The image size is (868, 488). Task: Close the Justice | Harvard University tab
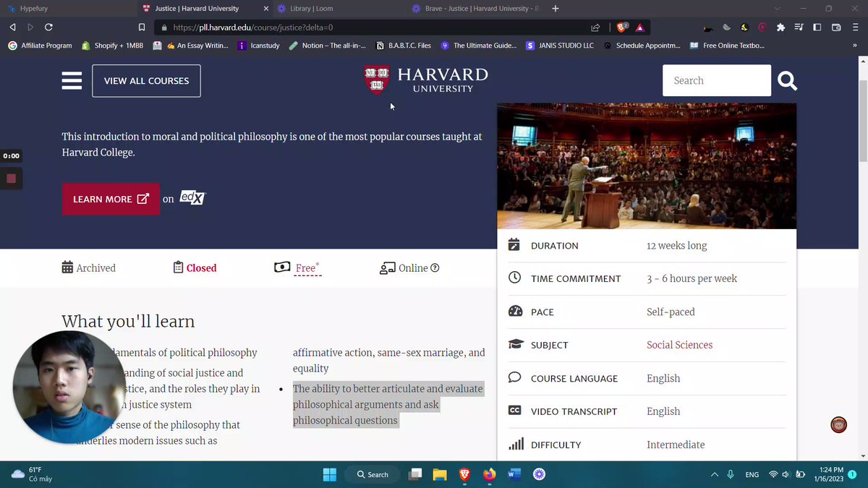click(265, 9)
